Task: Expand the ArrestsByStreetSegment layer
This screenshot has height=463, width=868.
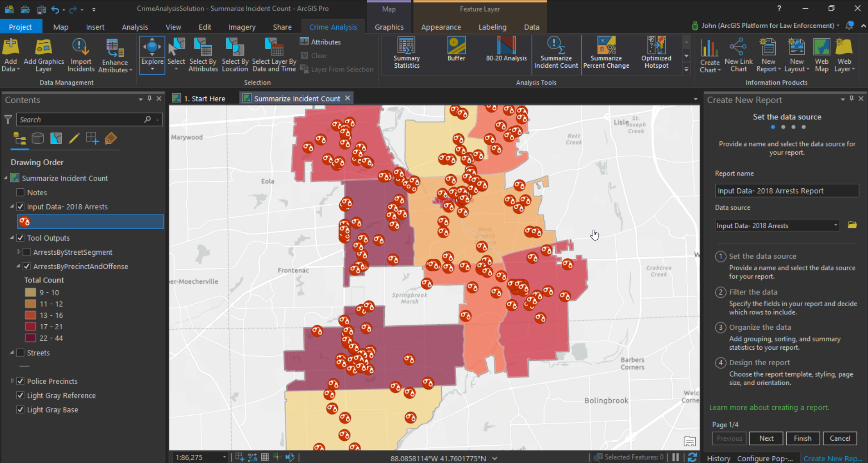Action: click(19, 252)
